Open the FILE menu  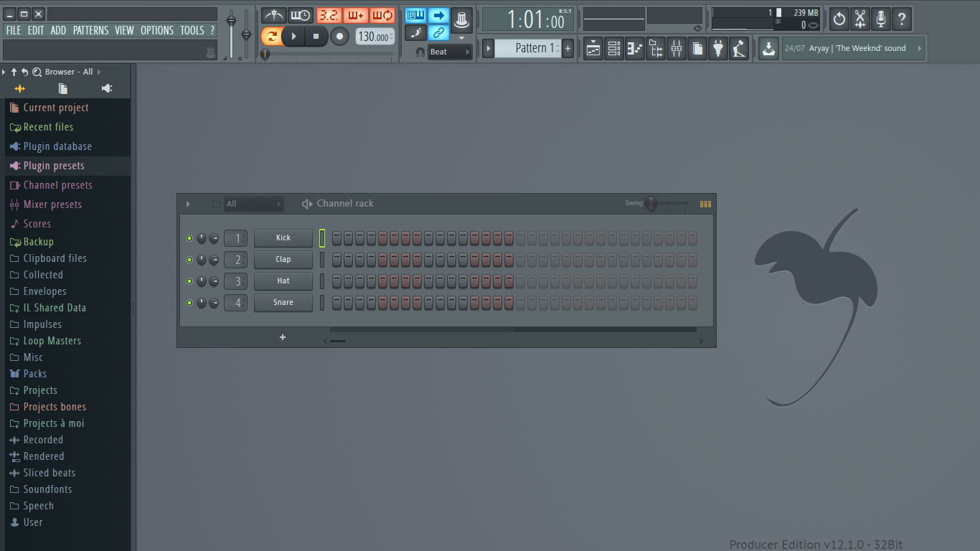14,30
